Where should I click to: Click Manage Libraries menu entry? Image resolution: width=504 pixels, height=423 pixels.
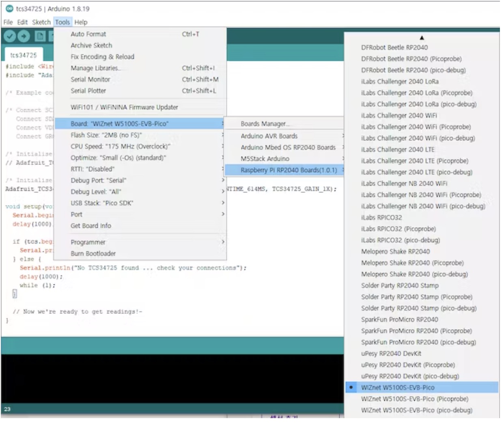click(96, 68)
